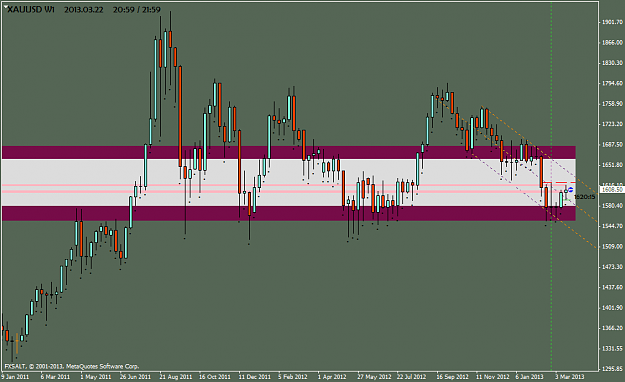Viewport: 625px width, 382px height.
Task: Click the 5 Feb 2012 date label
Action: [x=293, y=377]
